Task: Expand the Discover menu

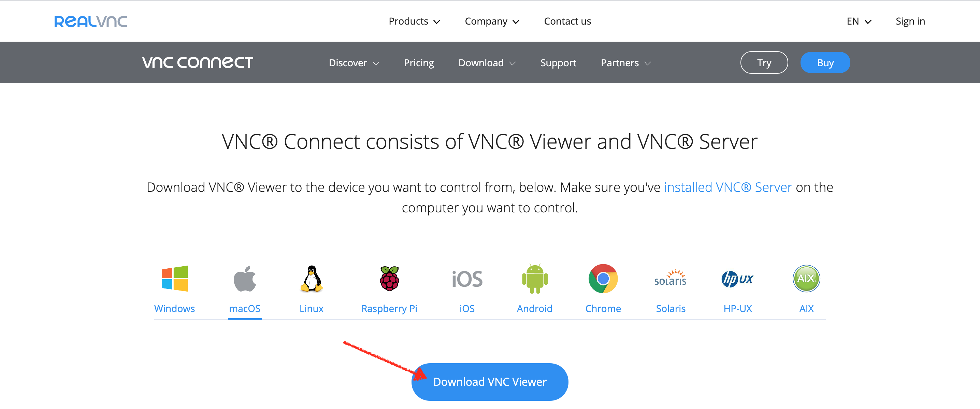Action: click(354, 63)
